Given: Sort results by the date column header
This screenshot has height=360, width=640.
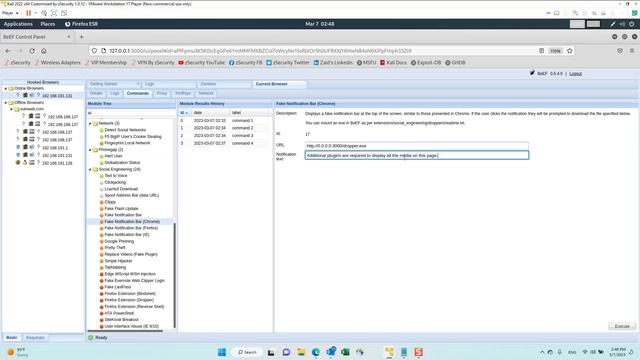Looking at the screenshot, I should (209, 113).
